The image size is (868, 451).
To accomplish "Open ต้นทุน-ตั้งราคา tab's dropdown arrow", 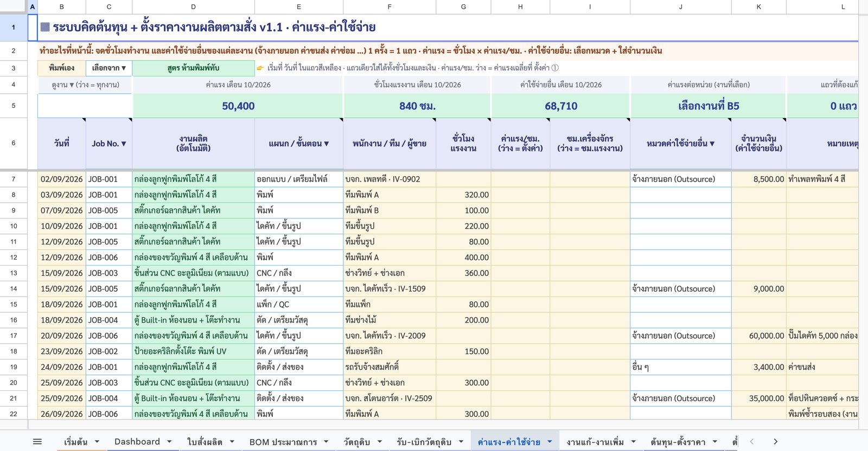I will coord(714,442).
